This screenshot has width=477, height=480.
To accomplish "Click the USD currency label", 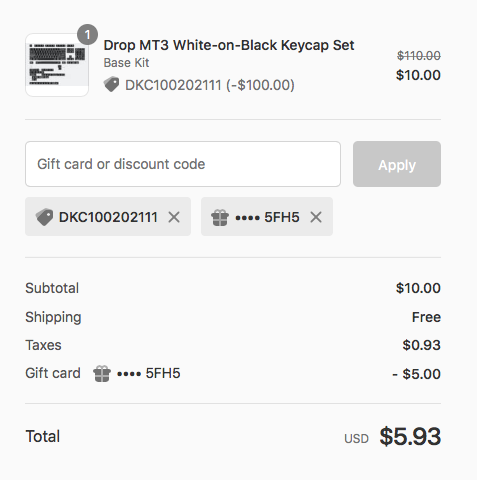I will click(x=356, y=439).
